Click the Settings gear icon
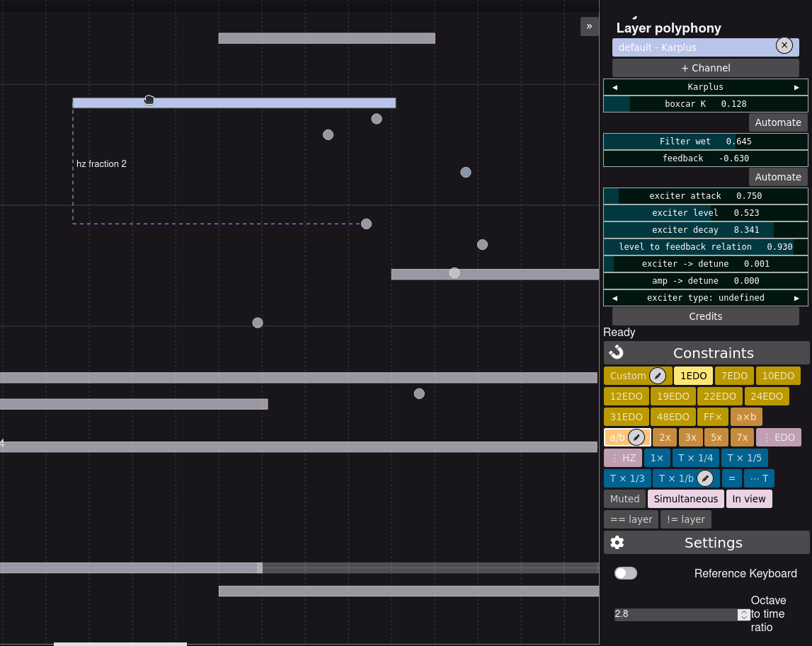This screenshot has width=812, height=646. coord(617,543)
